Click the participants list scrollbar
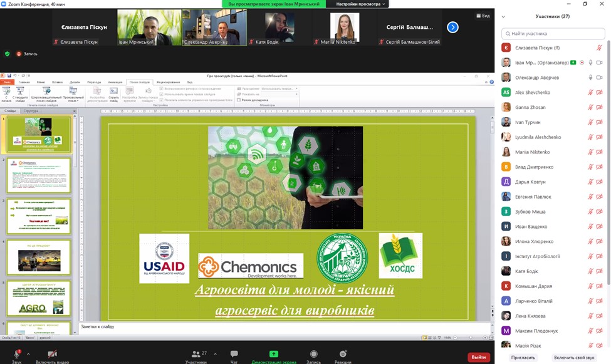The width and height of the screenshot is (611, 364). (608, 162)
